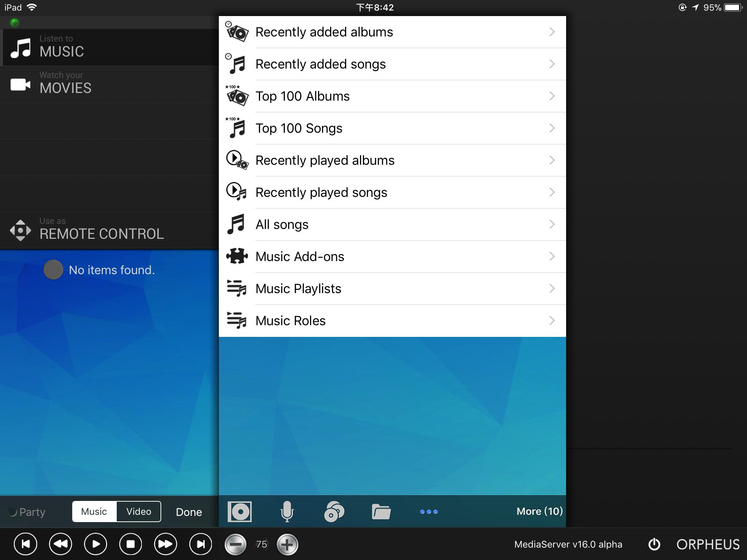Rewind the current playback

[x=61, y=544]
